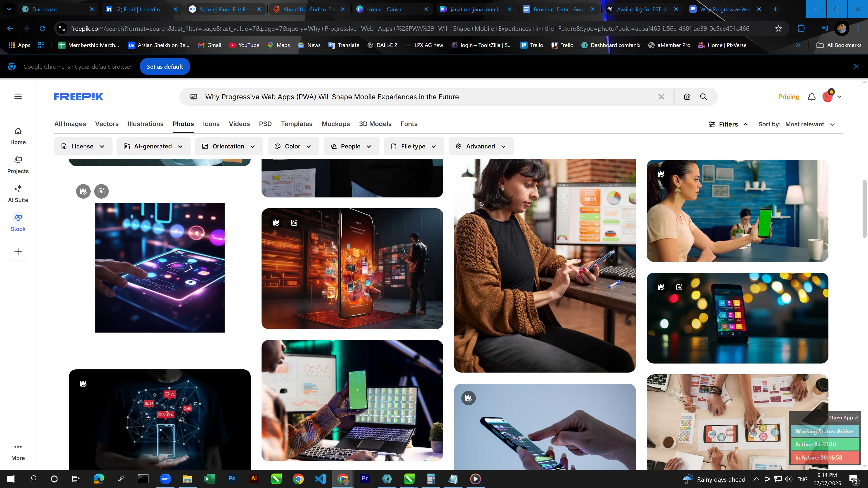Clear the Freepik search query
Viewport: 868px width, 488px height.
[x=661, y=97]
